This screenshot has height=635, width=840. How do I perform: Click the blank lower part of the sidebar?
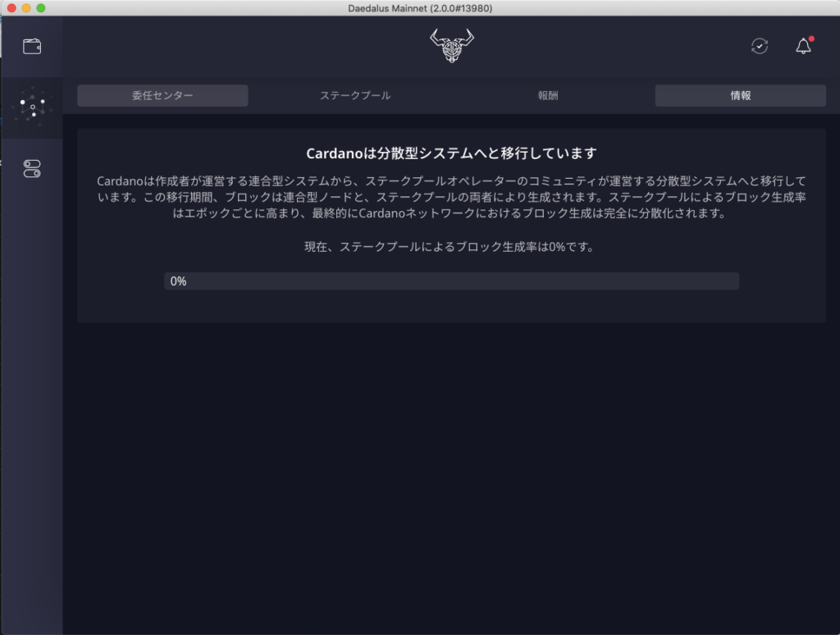pyautogui.click(x=32, y=451)
